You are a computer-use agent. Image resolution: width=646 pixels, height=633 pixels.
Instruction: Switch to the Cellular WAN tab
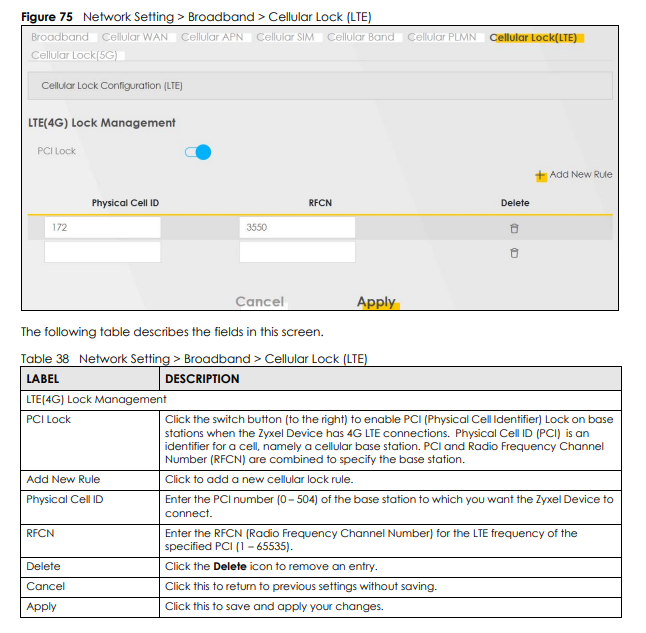click(x=135, y=38)
